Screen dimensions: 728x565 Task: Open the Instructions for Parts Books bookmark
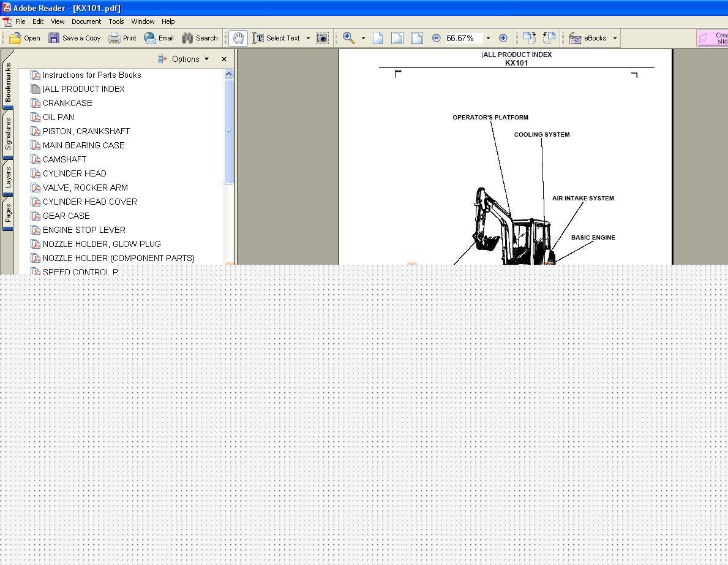click(x=92, y=75)
